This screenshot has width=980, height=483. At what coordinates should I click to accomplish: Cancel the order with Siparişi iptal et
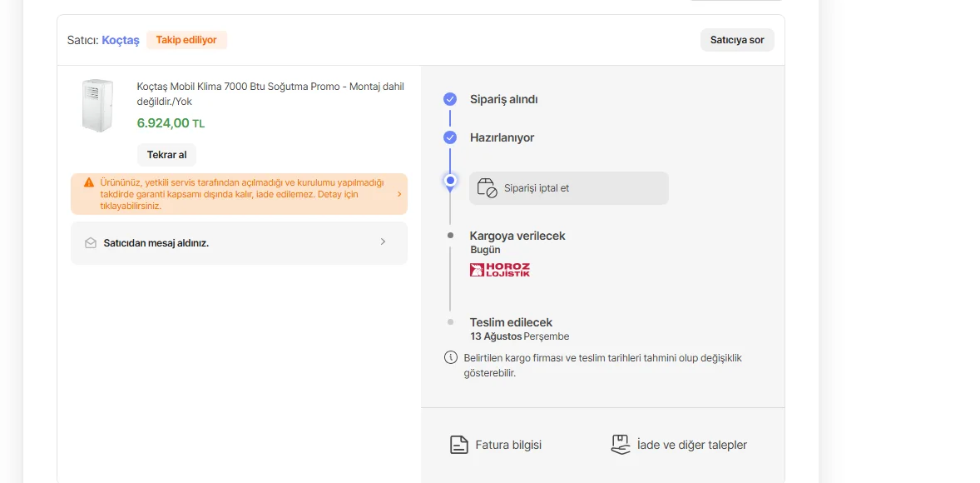click(569, 187)
